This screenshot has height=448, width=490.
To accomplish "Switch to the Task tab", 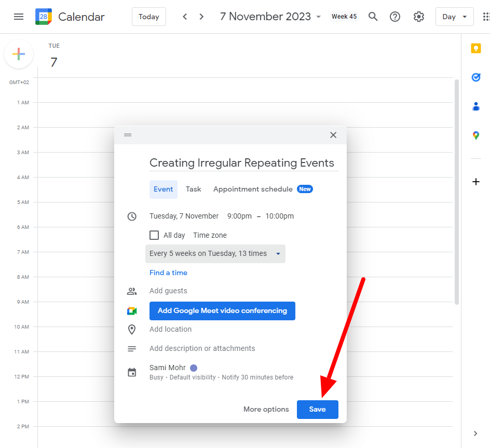I will click(x=193, y=189).
